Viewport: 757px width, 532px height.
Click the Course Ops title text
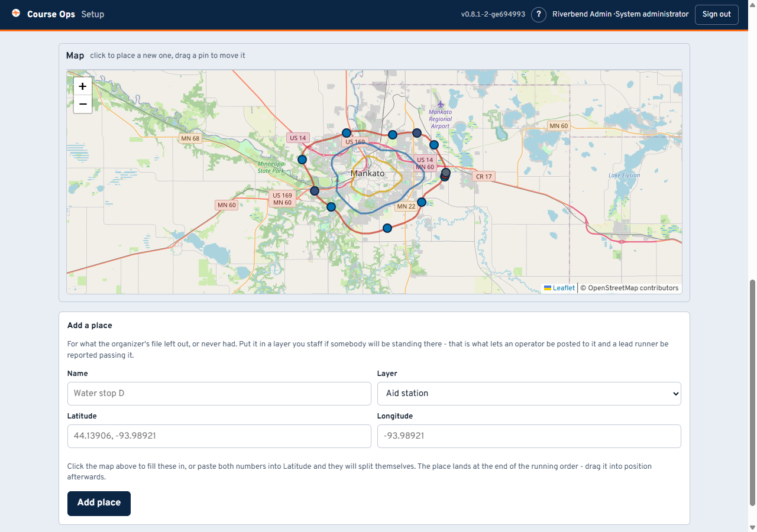(x=51, y=14)
